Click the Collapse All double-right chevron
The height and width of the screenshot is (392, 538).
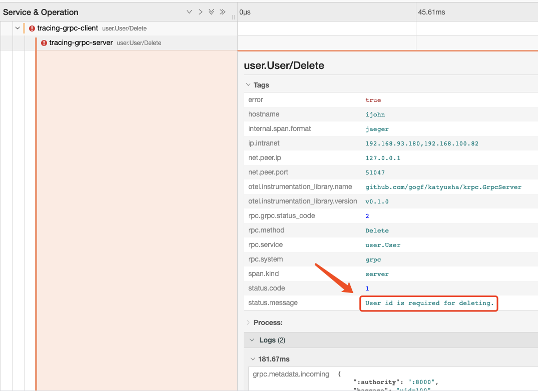222,12
